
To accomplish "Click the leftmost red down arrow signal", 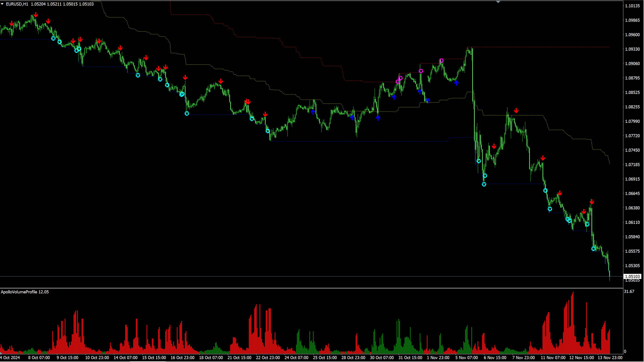I will [12, 24].
